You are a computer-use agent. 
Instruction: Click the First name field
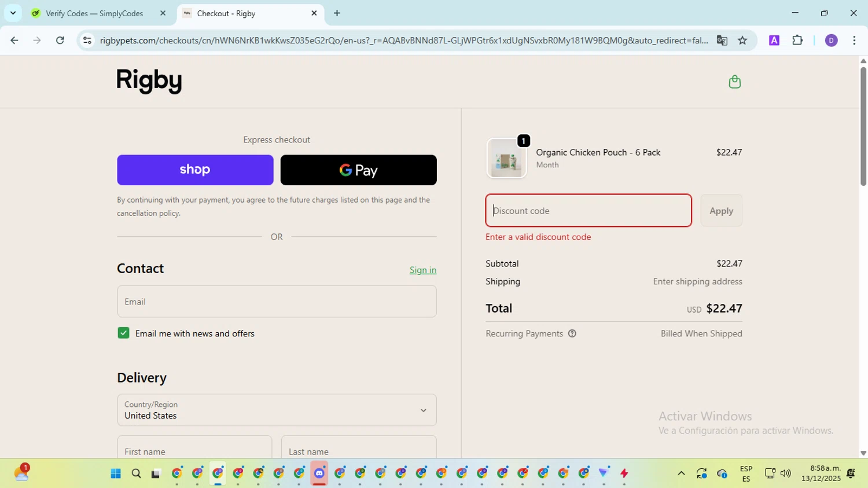tap(194, 447)
